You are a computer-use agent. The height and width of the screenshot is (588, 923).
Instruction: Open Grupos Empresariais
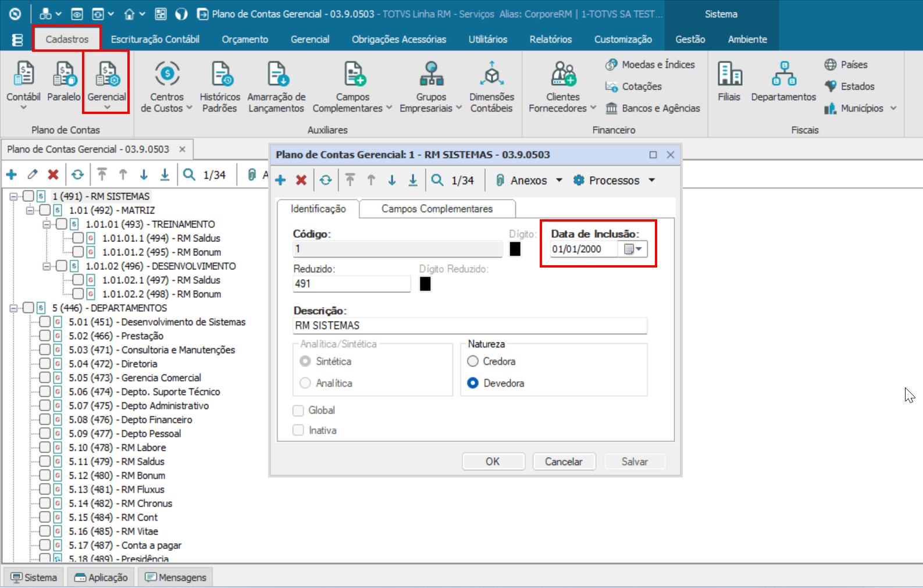tap(431, 86)
